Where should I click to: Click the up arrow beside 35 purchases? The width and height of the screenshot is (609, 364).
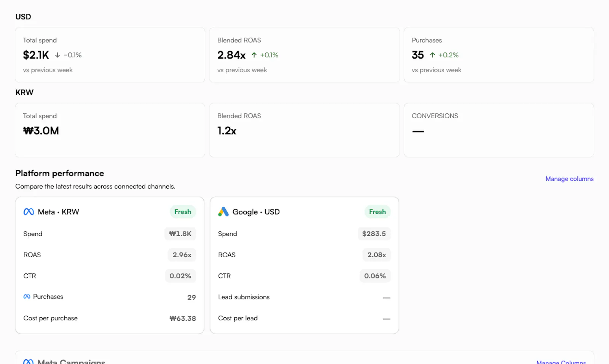click(x=432, y=55)
